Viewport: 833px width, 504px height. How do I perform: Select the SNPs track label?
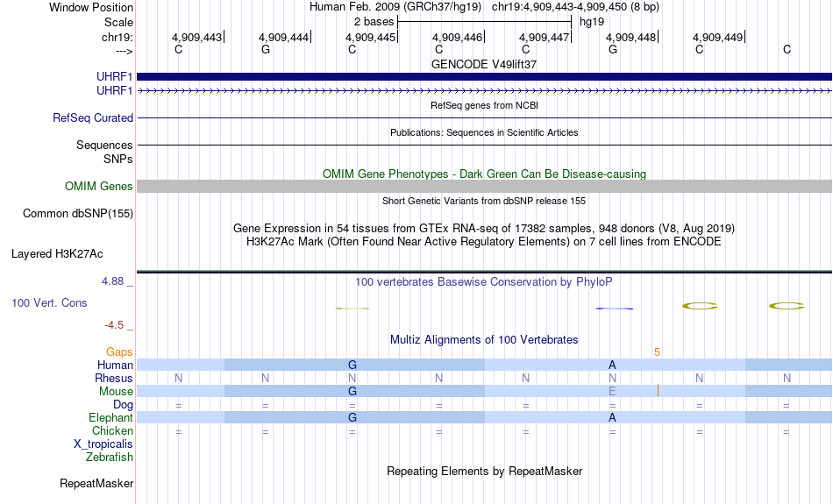(118, 159)
